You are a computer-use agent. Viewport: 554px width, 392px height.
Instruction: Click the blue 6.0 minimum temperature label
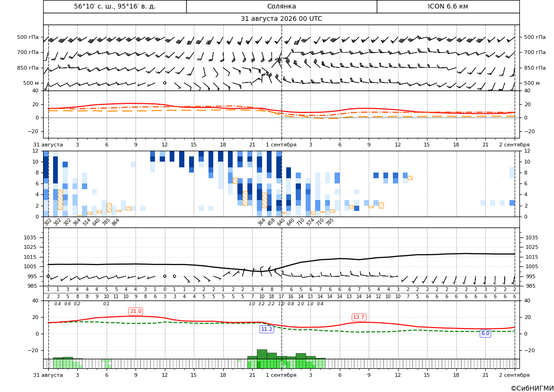point(485,333)
